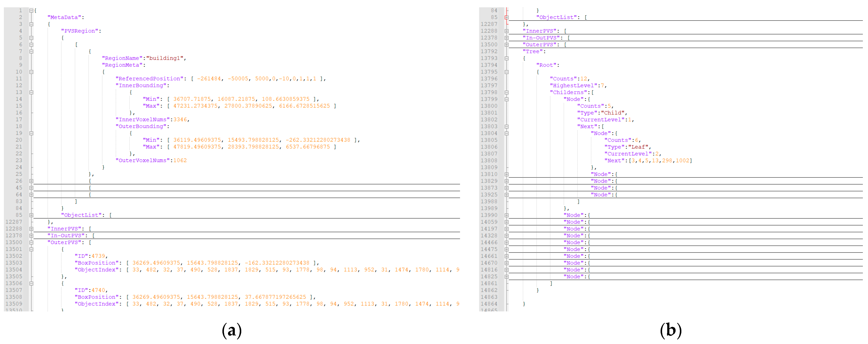Expand the collapsed block on line 26
This screenshot has width=868, height=344.
click(x=31, y=181)
